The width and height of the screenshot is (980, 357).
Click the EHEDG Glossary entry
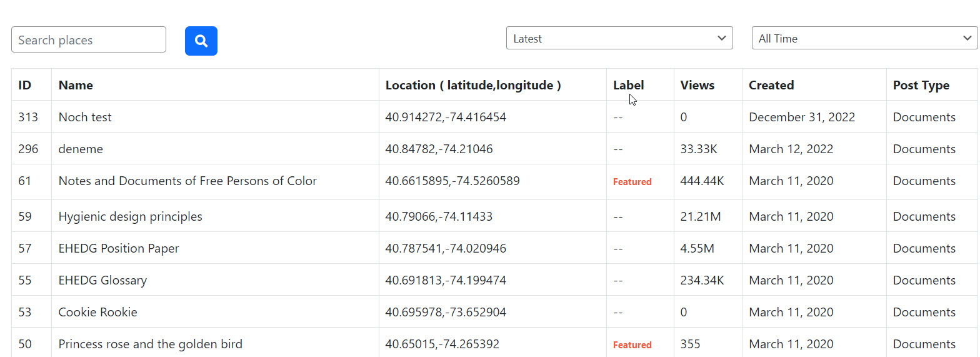tap(102, 280)
